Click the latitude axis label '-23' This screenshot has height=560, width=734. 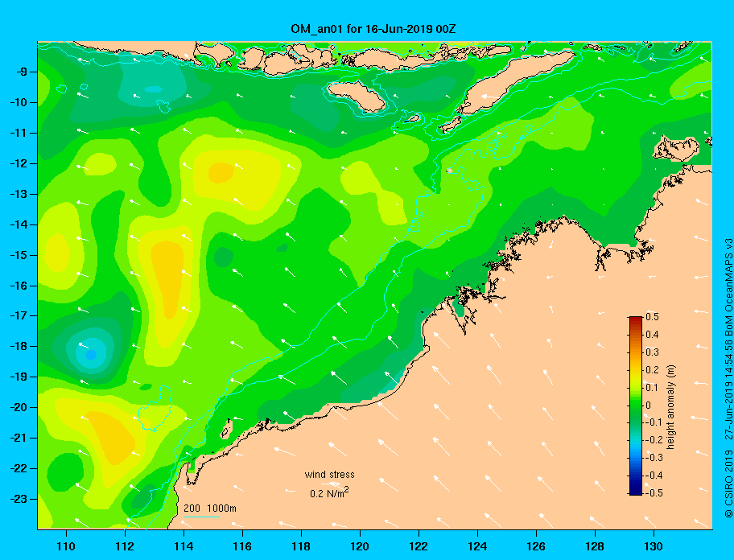(x=18, y=499)
